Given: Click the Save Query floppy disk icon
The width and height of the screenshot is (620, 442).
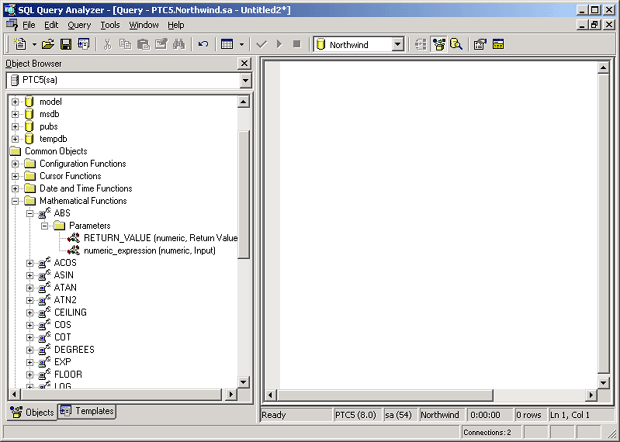Looking at the screenshot, I should [65, 44].
